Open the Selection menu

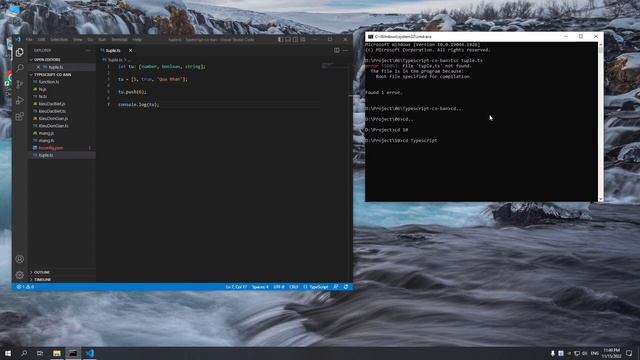[59, 40]
